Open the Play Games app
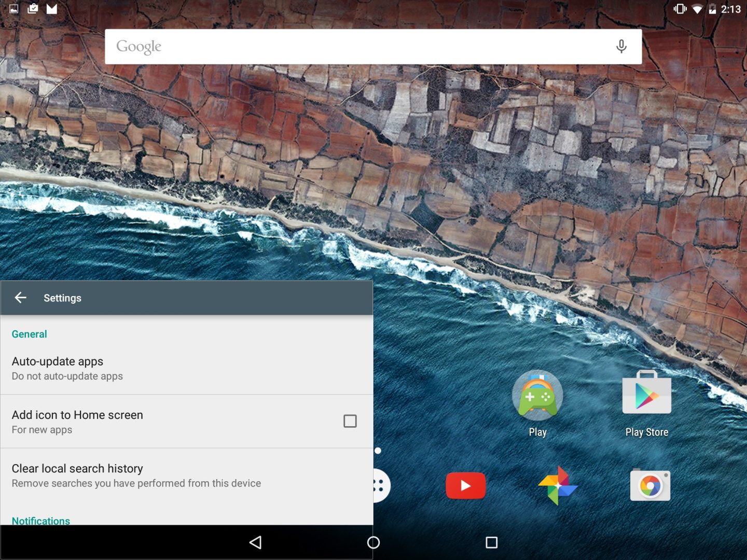The width and height of the screenshot is (747, 560). pos(537,395)
